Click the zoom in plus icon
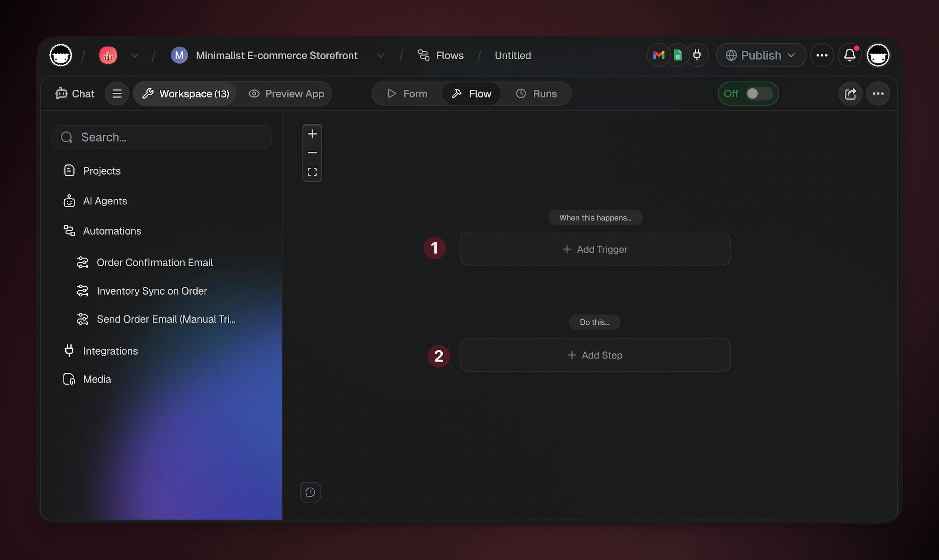The height and width of the screenshot is (560, 939). point(312,134)
